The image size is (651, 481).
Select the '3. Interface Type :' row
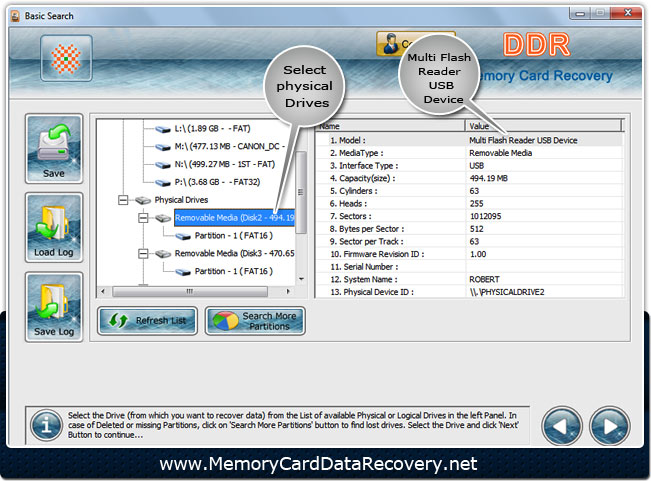[x=469, y=166]
